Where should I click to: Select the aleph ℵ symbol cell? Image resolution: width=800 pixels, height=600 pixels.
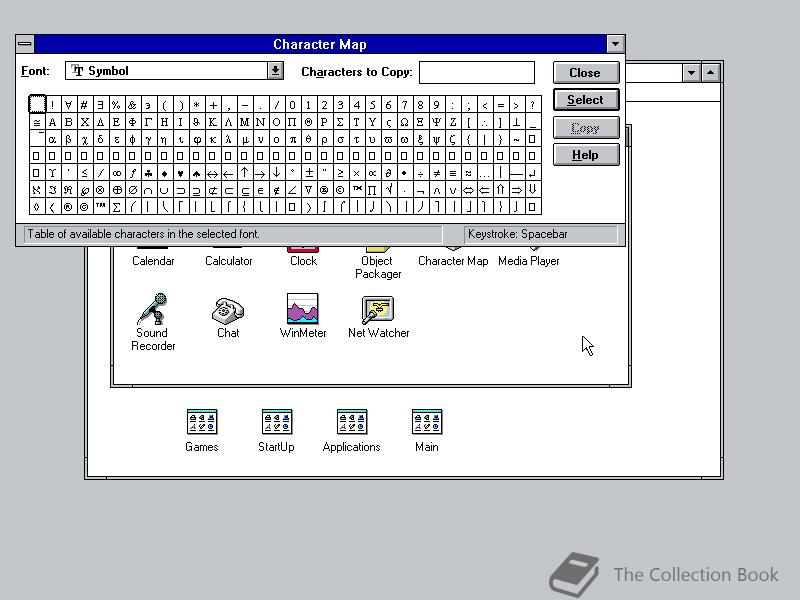pos(36,190)
